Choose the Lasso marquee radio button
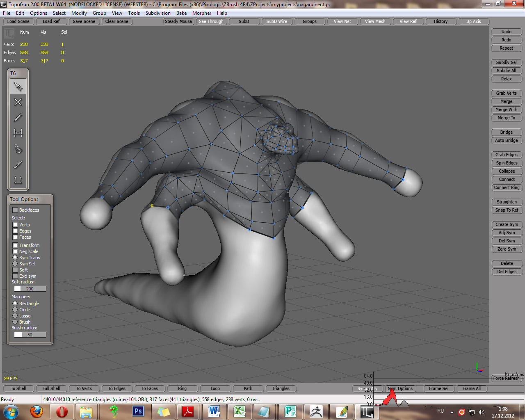Screen dimensions: 525x420 coord(15,316)
